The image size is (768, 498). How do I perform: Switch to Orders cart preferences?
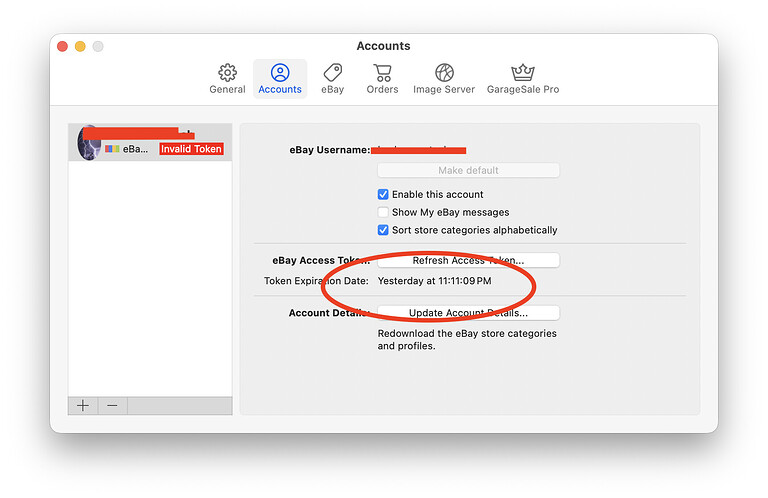coord(383,79)
